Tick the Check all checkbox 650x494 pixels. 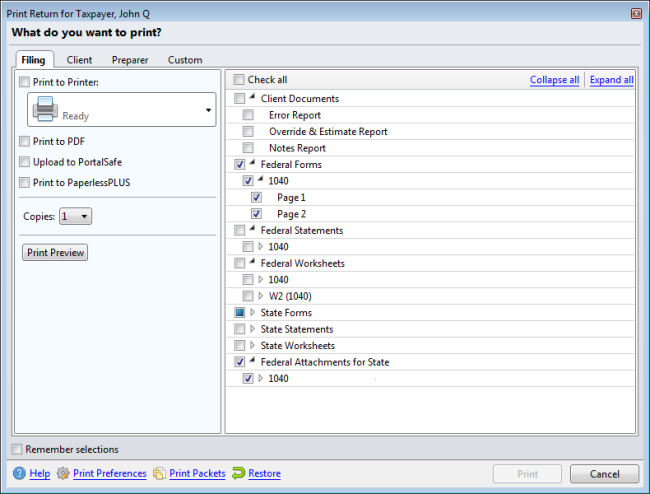point(239,80)
